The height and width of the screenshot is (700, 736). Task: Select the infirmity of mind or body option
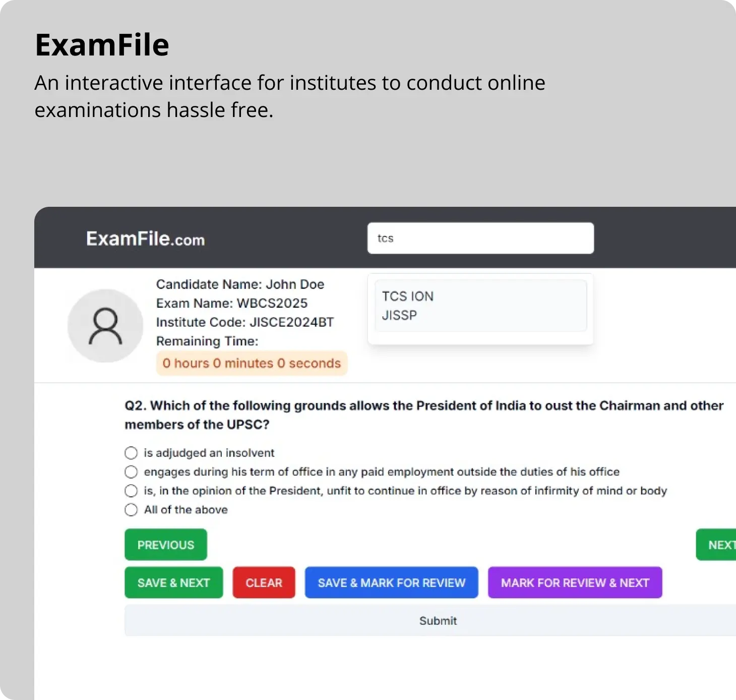coord(131,491)
